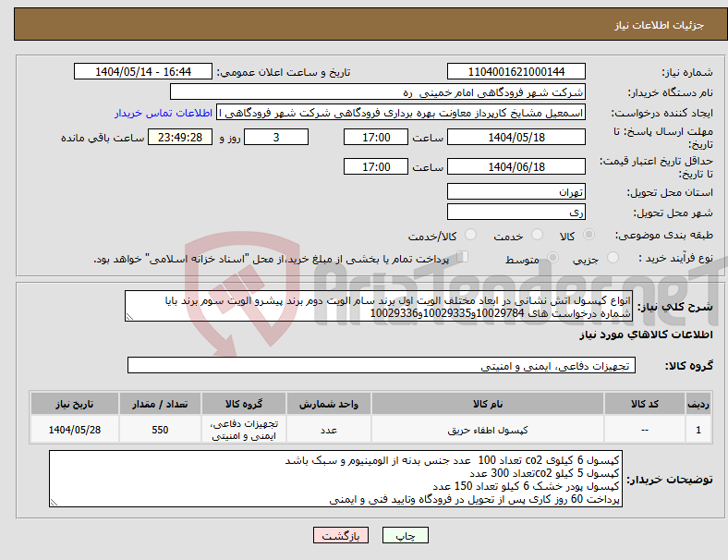Image resolution: width=728 pixels, height=560 pixels.
Task: Select the خدمت radio button
Action: pos(537,235)
